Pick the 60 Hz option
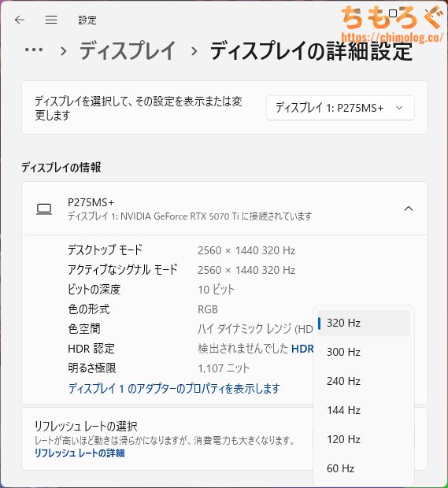448x488 pixels. 364,468
